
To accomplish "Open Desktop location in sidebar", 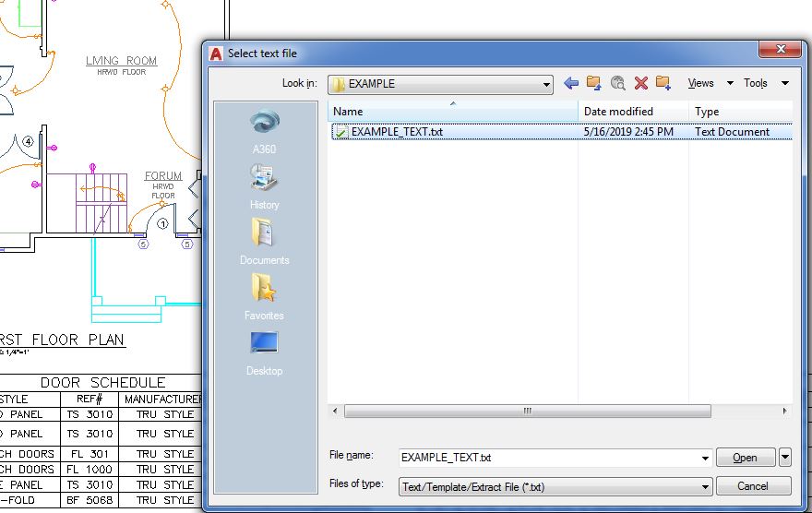I will coord(264,353).
